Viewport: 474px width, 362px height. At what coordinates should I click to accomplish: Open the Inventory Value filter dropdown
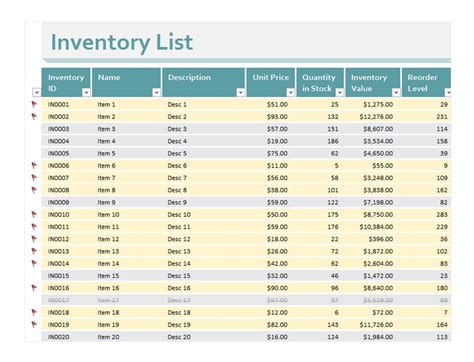(x=396, y=92)
